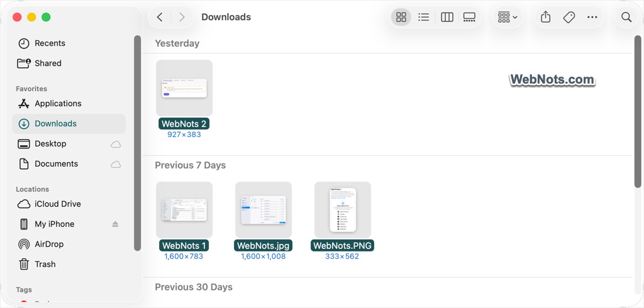Open the Shared folder in sidebar

[69, 63]
